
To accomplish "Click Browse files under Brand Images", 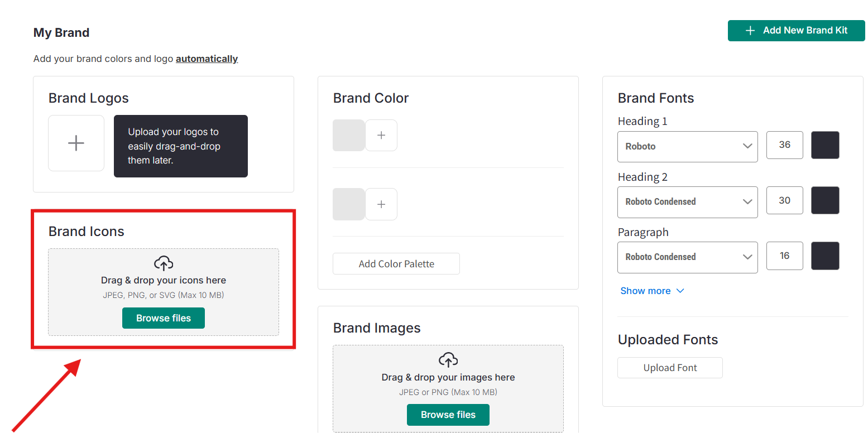I will pos(448,415).
